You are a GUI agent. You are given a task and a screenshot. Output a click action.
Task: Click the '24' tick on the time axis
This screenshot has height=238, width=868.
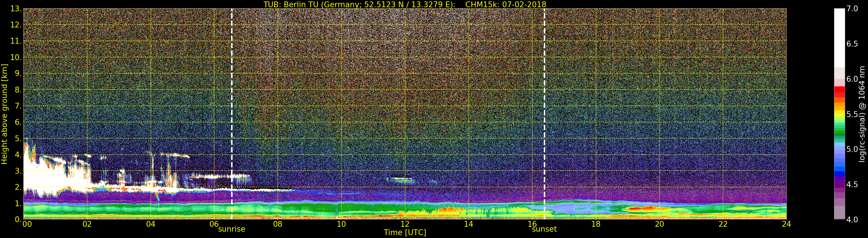(786, 224)
